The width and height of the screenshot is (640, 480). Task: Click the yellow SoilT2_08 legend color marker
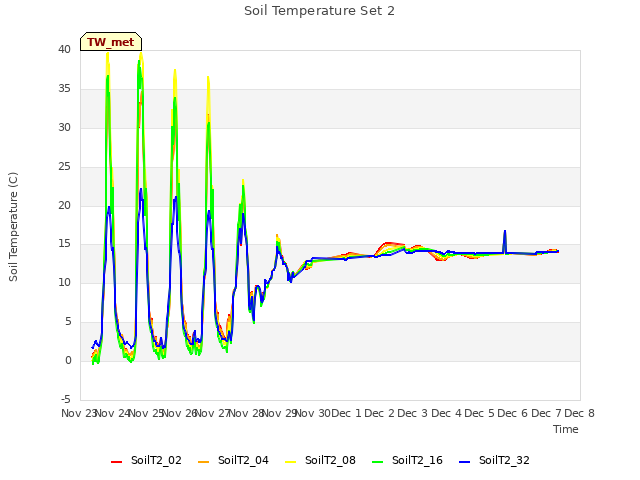click(290, 462)
